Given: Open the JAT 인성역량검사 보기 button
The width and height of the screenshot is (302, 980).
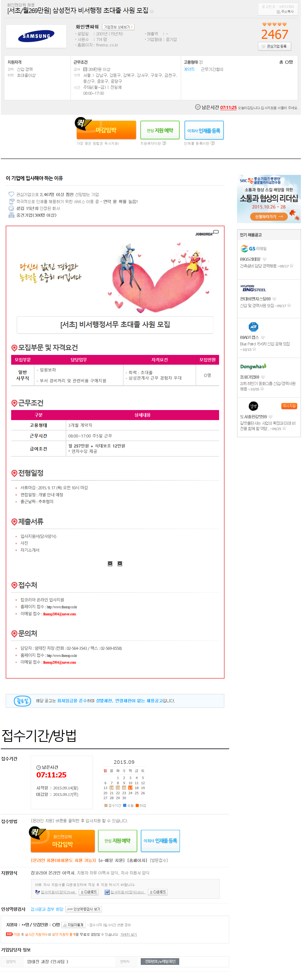Looking at the screenshot, I should click(x=83, y=909).
